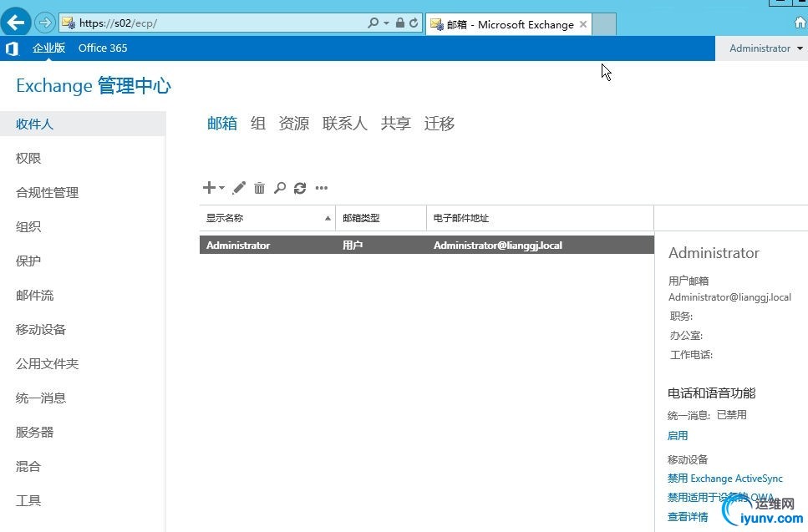Viewport: 808px width, 532px height.
Task: Click the Administrator heading in details pane
Action: tap(714, 253)
